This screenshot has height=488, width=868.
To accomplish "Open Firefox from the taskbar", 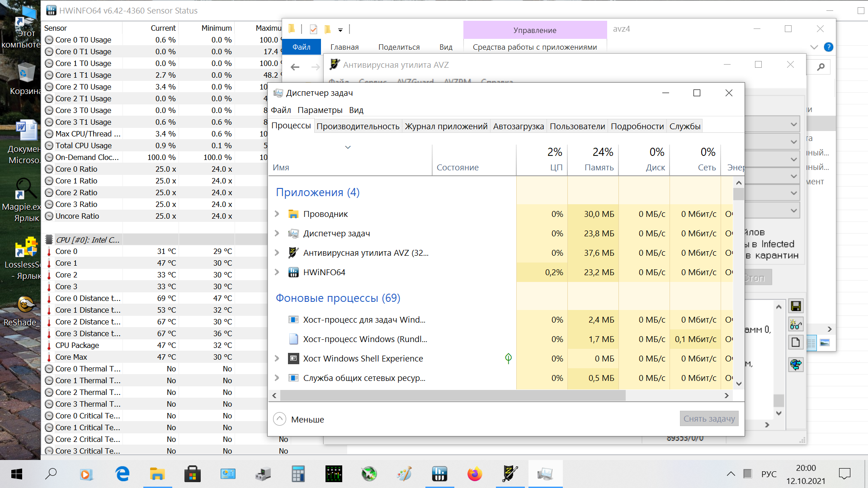I will coord(474,474).
